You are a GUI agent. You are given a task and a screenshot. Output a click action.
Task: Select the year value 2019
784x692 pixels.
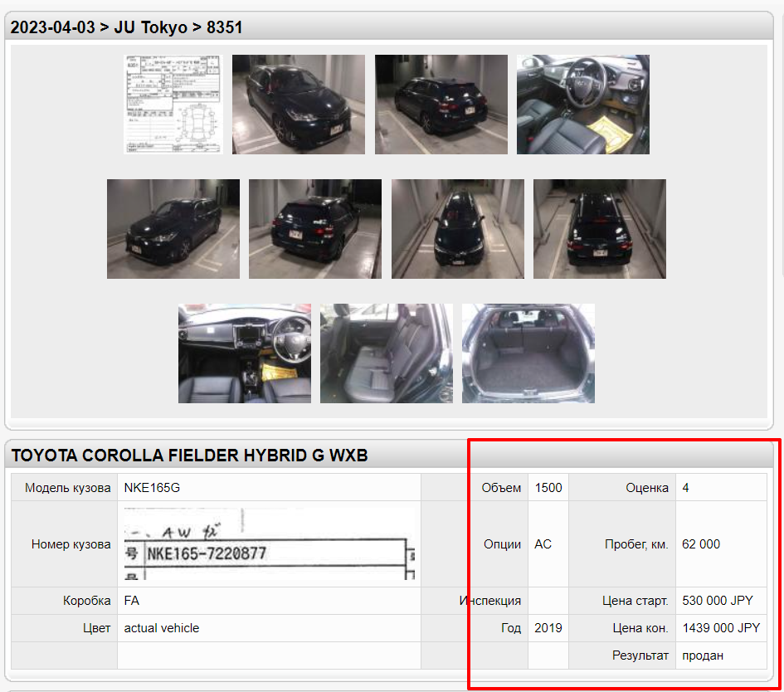[x=548, y=628]
